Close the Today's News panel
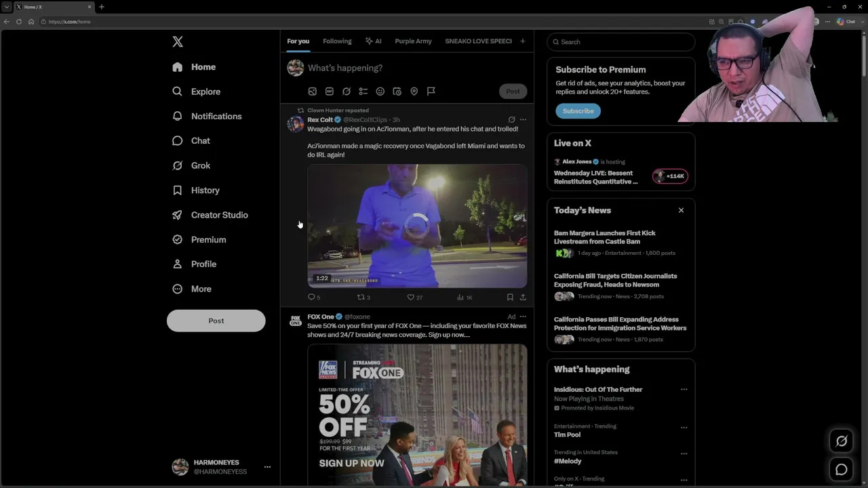868x488 pixels. coord(681,210)
